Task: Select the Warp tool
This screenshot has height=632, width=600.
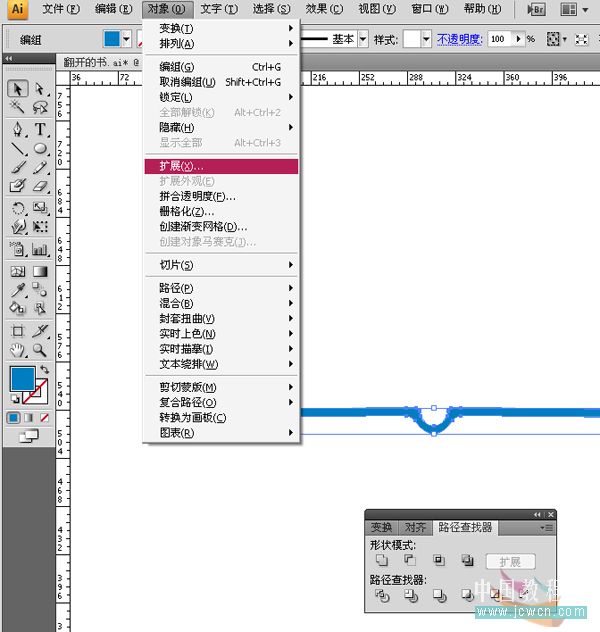Action: click(17, 227)
